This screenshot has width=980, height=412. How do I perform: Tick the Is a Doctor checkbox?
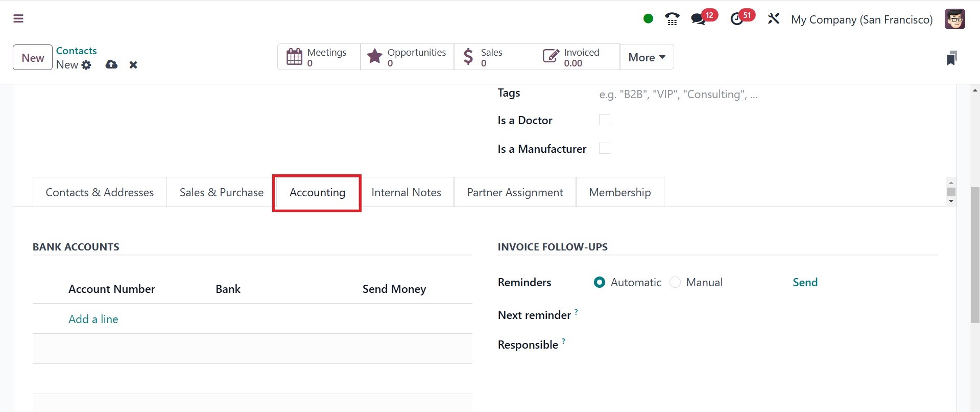[605, 120]
